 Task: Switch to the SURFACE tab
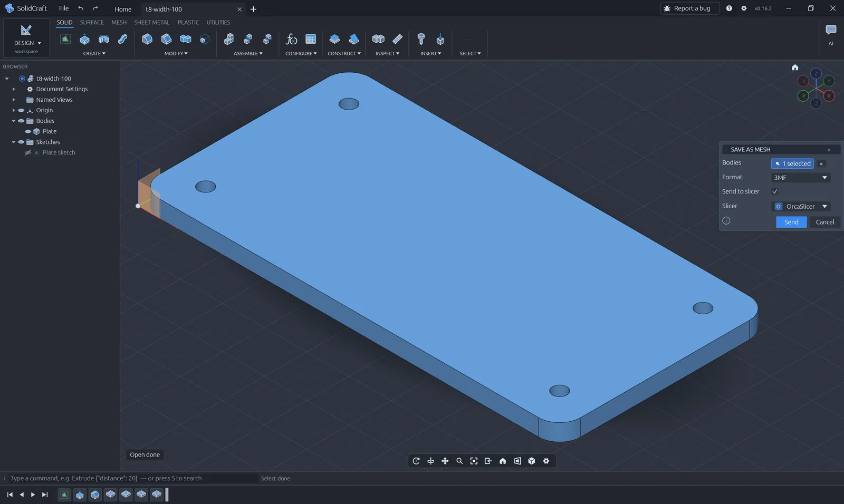click(92, 22)
